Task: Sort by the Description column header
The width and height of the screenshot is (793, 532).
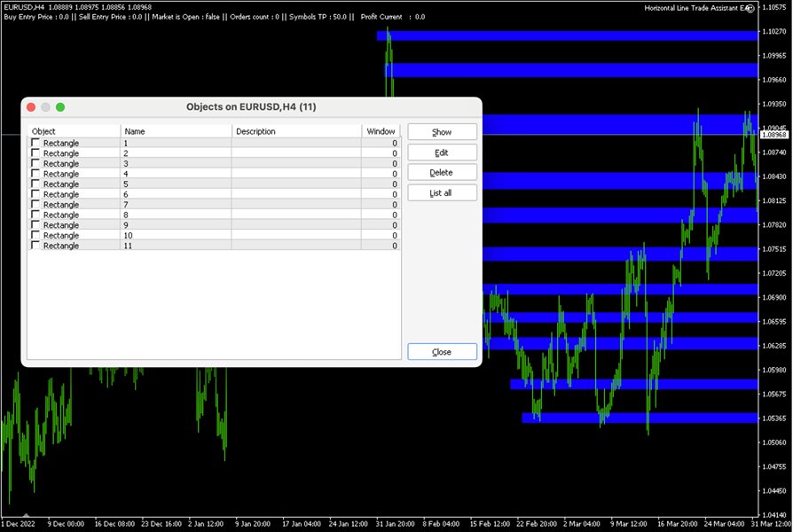Action: pos(296,131)
